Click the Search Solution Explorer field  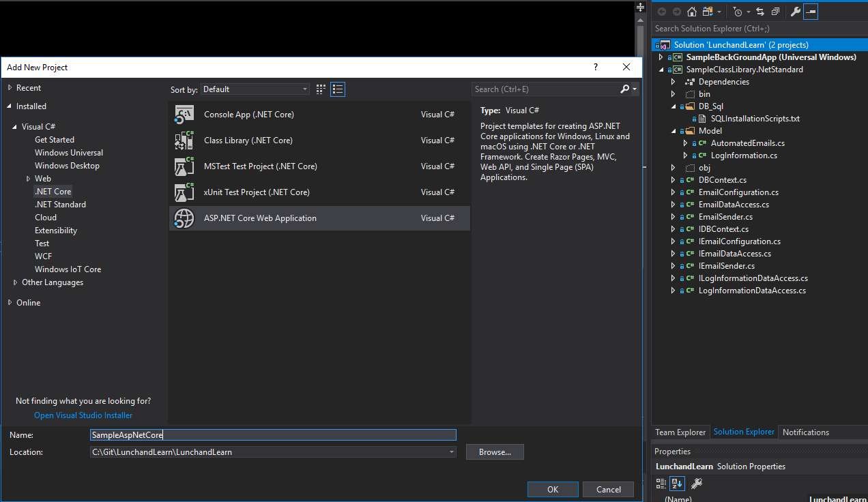click(x=759, y=29)
